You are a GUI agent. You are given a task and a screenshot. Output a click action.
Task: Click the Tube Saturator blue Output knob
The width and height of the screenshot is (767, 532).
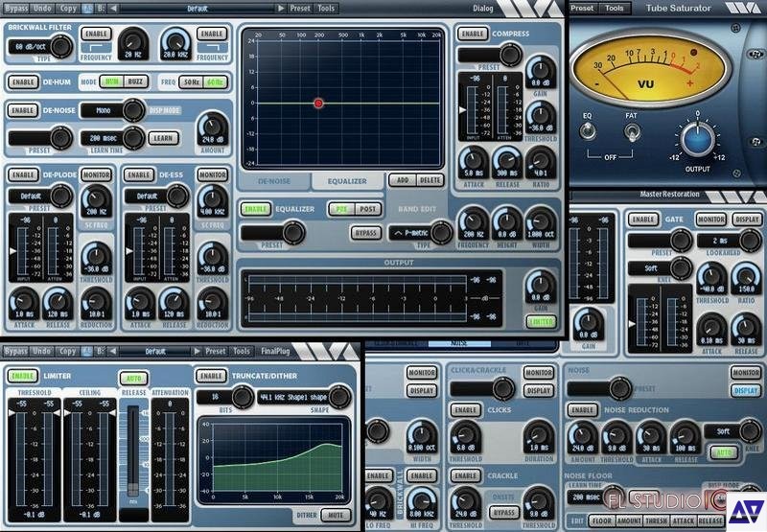[x=698, y=138]
